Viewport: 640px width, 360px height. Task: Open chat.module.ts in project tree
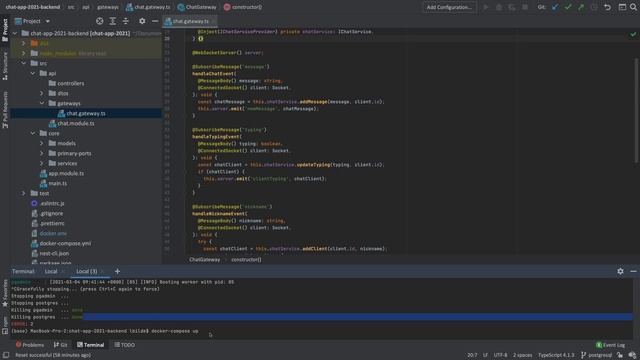[x=76, y=123]
